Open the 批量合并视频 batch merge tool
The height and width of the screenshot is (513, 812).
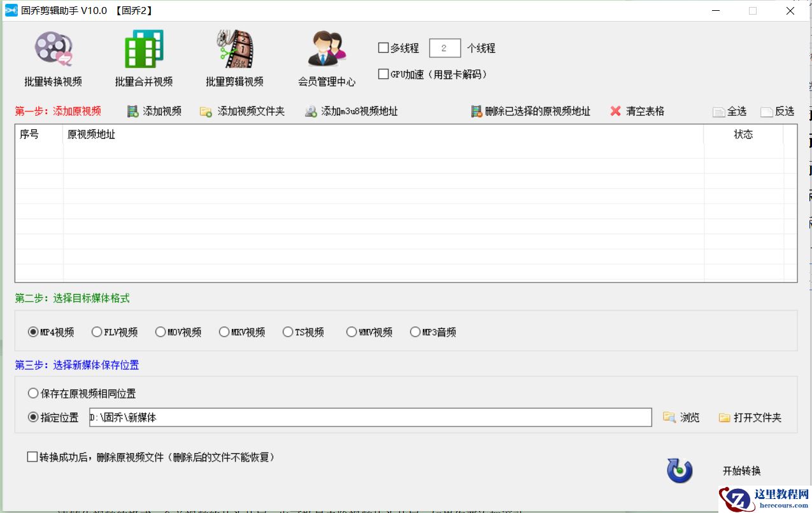tap(143, 56)
